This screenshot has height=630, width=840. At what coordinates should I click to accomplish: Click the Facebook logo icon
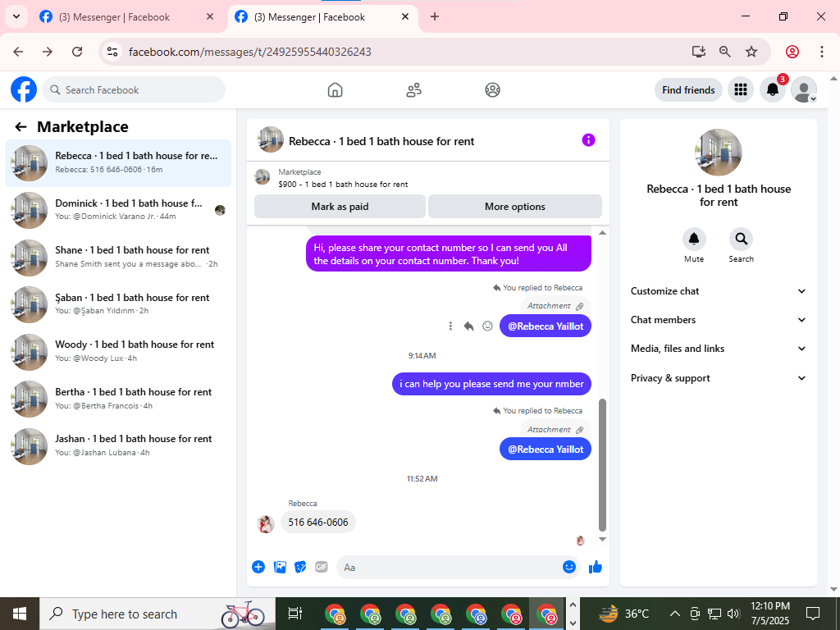click(24, 89)
